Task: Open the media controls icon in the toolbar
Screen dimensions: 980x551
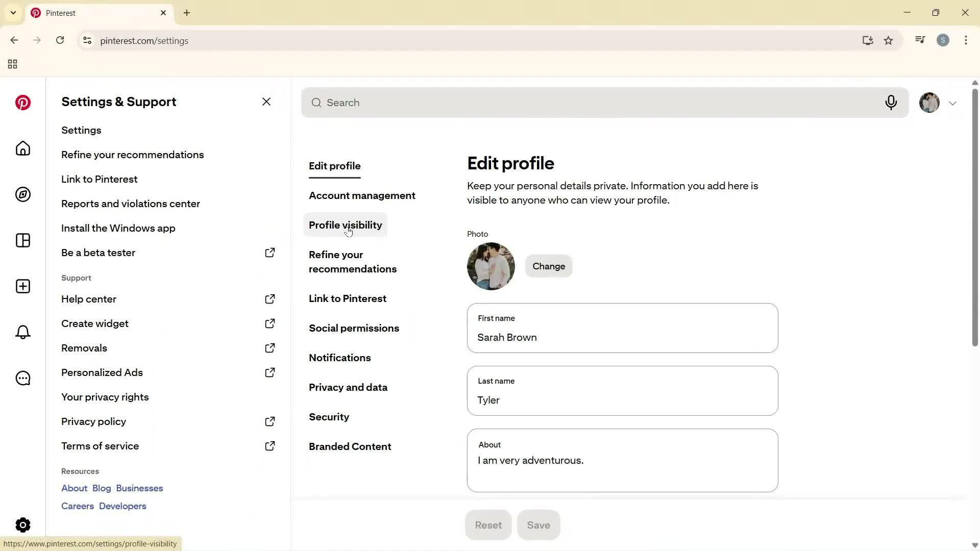Action: click(x=920, y=40)
